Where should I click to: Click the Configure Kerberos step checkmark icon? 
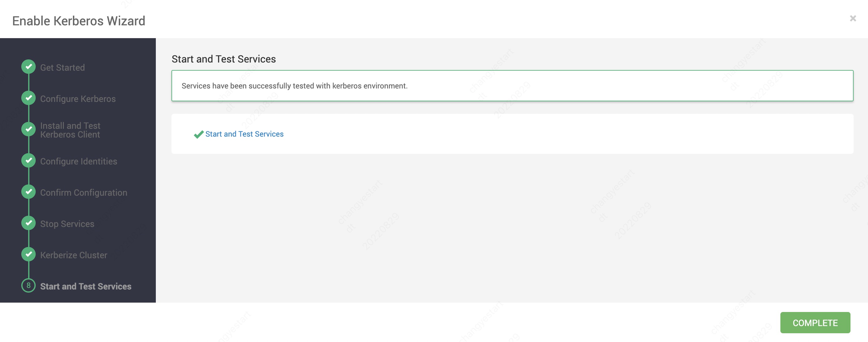tap(29, 98)
